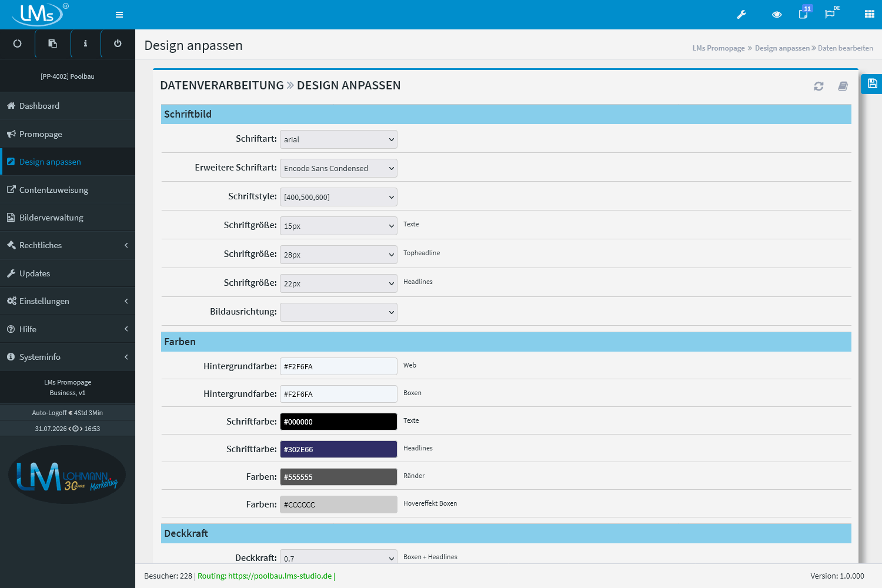Viewport: 882px width, 588px height.
Task: Open Promopage in the sidebar
Action: tap(68, 134)
